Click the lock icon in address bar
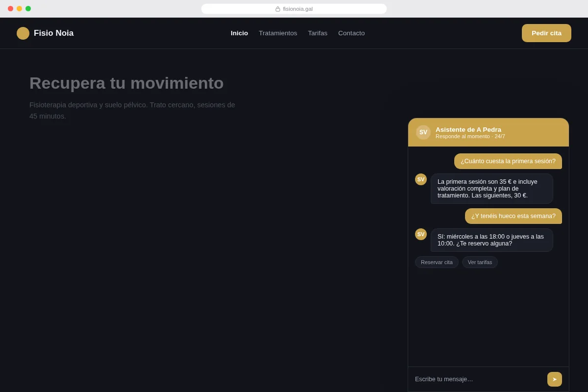 pyautogui.click(x=278, y=9)
